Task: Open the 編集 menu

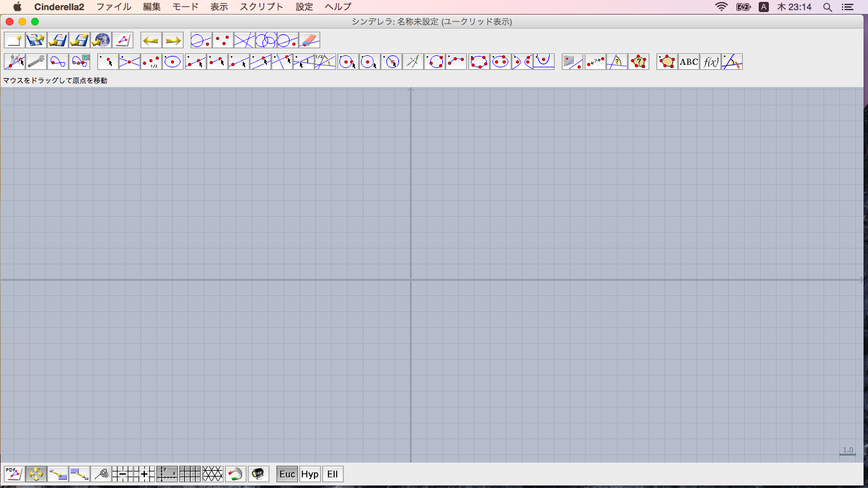Action: tap(152, 7)
